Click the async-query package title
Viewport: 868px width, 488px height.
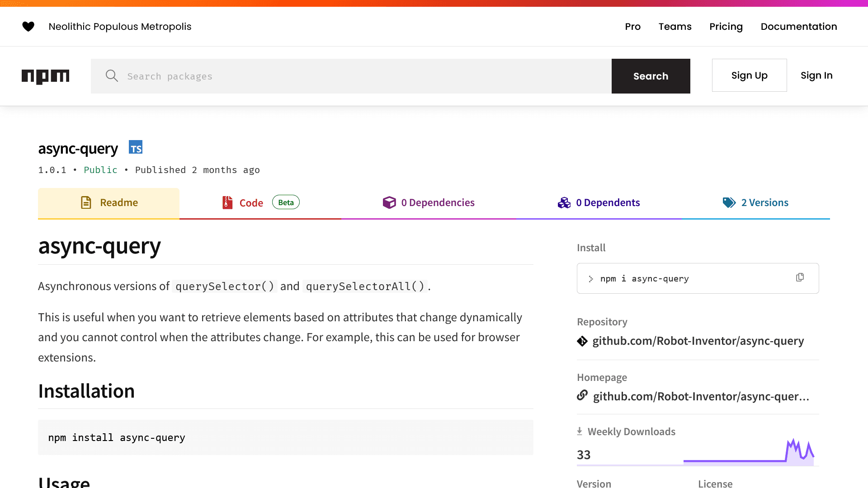pos(78,149)
